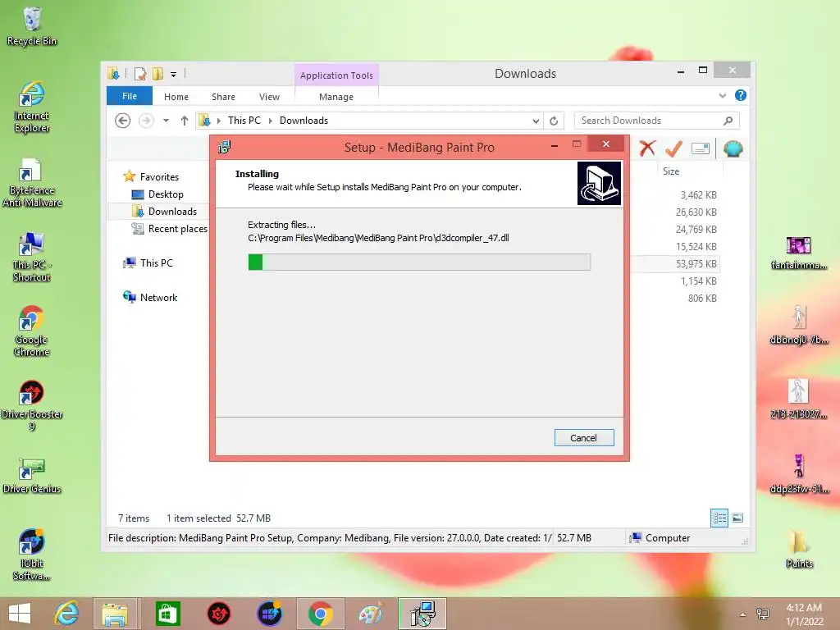Select the dbbnoj0-7b desktop file
Image resolution: width=840 pixels, height=630 pixels.
[x=799, y=325]
